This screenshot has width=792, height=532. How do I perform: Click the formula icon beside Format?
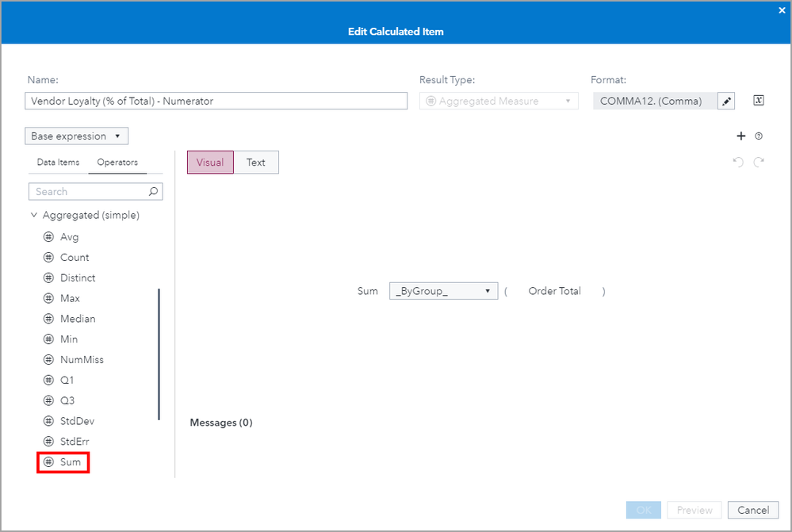click(758, 101)
